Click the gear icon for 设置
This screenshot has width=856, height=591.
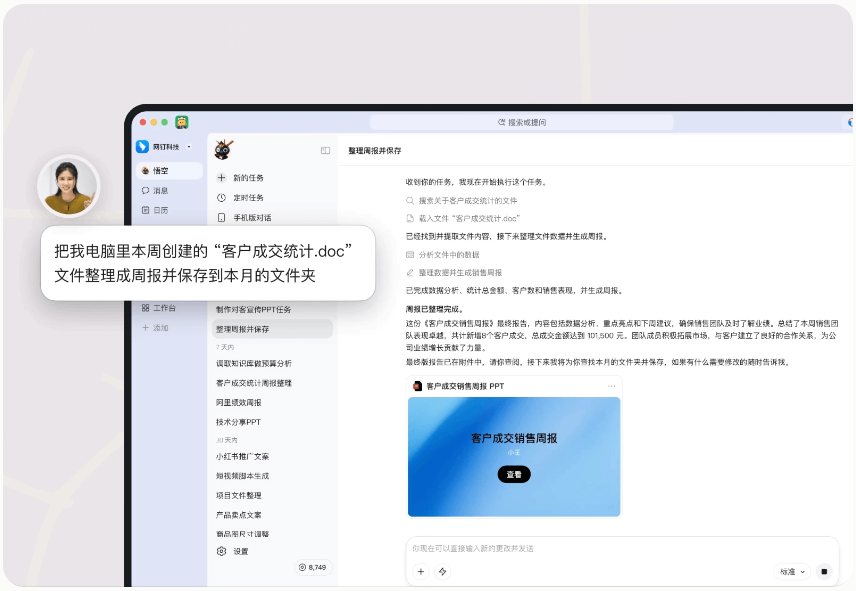coord(221,551)
